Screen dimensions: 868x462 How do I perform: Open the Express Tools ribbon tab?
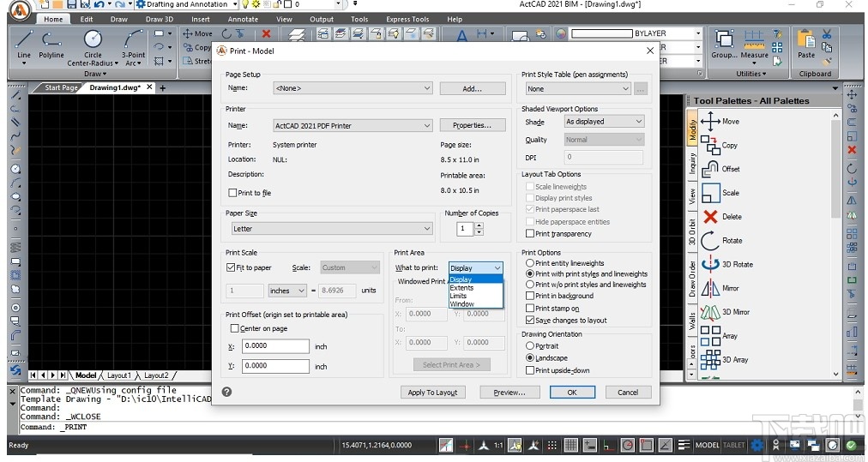407,19
